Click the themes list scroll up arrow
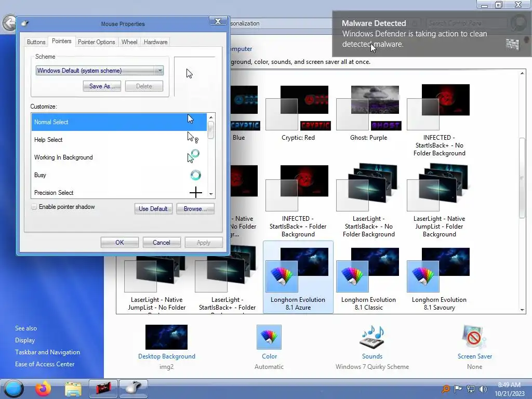The width and height of the screenshot is (532, 399). [x=522, y=73]
